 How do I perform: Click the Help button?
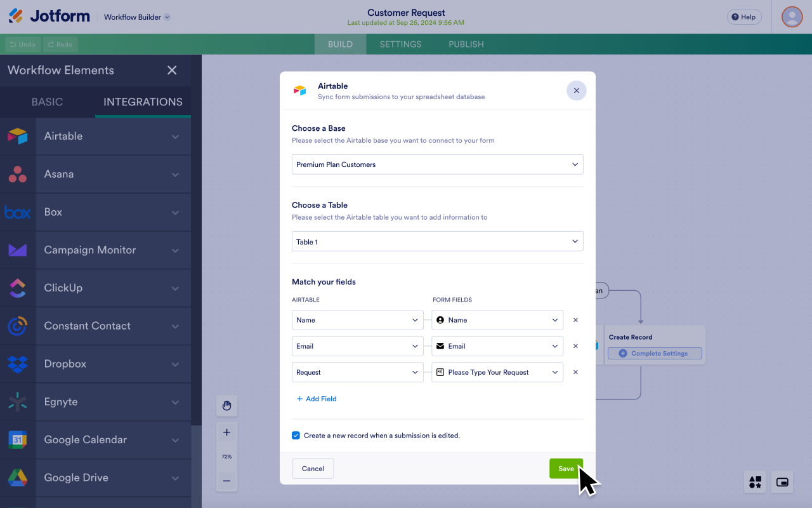(744, 17)
